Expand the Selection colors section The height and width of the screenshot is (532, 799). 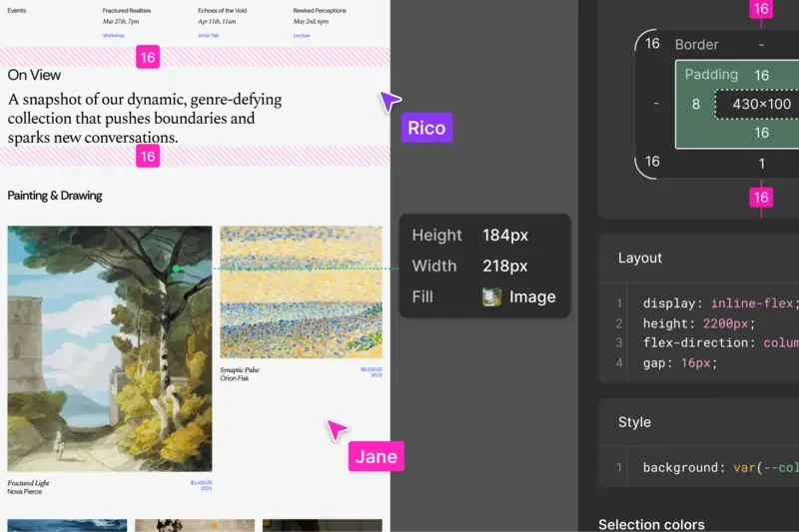[x=653, y=524]
